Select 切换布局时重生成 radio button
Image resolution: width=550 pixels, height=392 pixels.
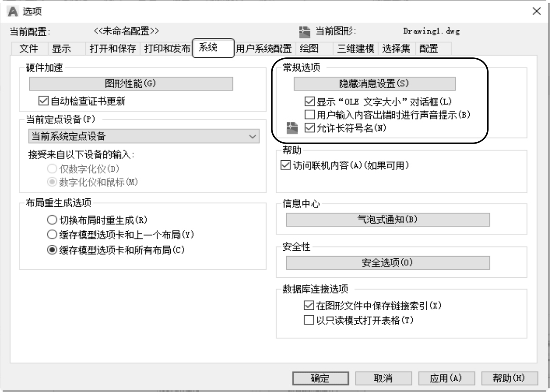(51, 220)
